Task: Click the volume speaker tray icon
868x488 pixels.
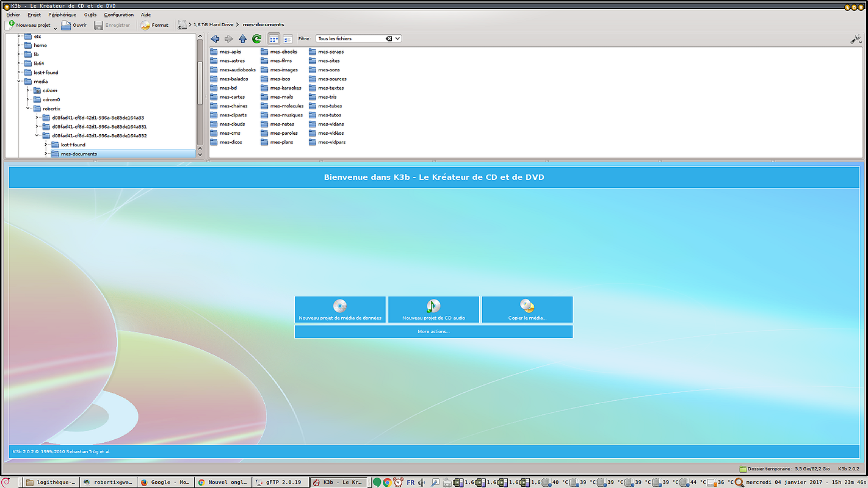Action: click(x=421, y=483)
